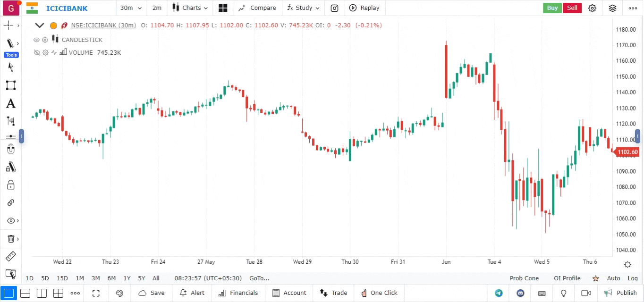Click the Discord icon
644x302 pixels.
[520, 293]
